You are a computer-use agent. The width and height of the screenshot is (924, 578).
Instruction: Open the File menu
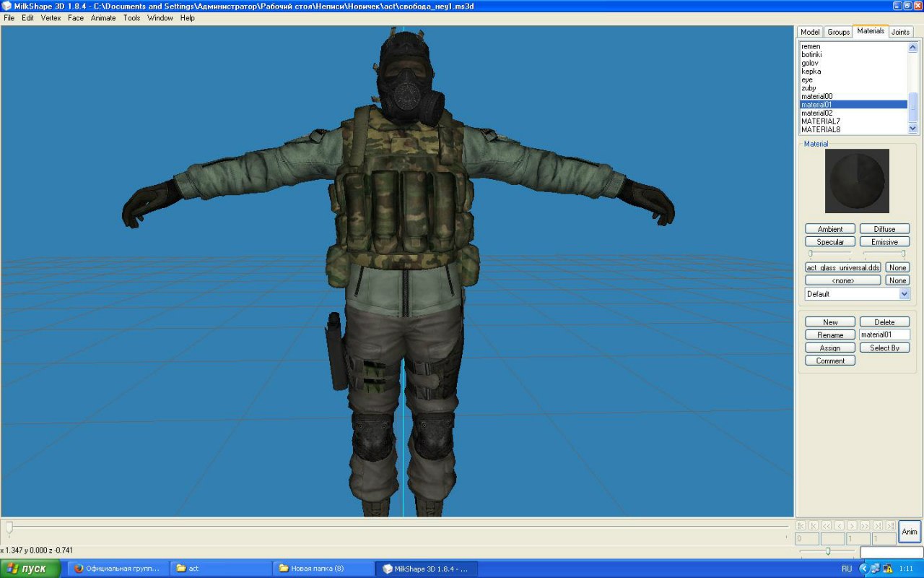tap(9, 18)
